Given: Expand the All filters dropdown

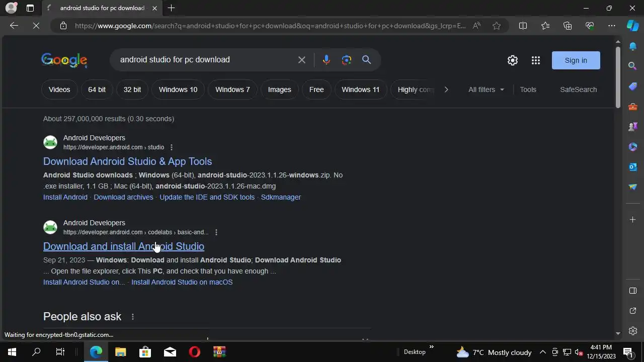Looking at the screenshot, I should (x=486, y=89).
